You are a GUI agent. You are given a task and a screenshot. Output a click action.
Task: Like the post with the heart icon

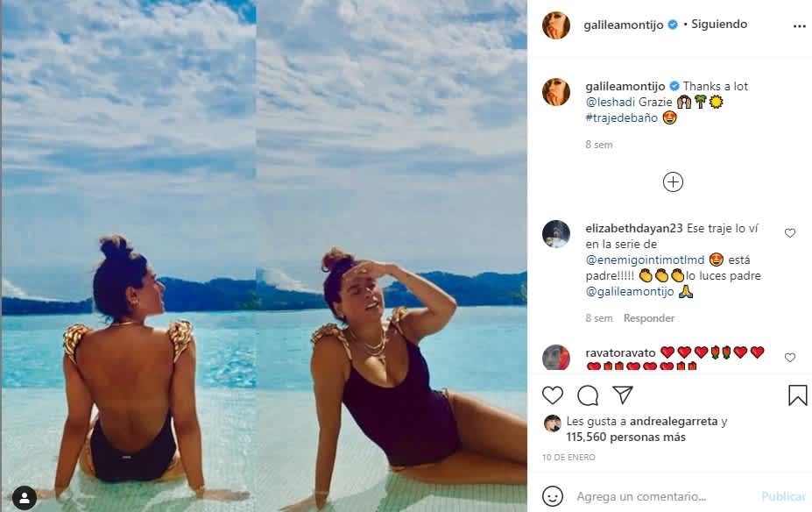(x=553, y=395)
